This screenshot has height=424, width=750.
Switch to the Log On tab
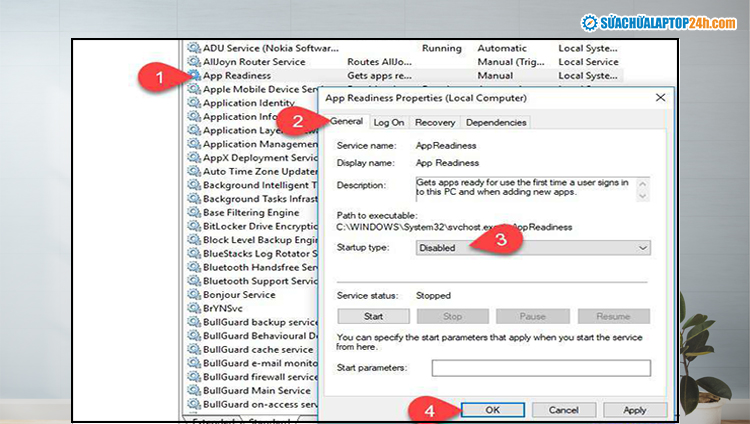[x=389, y=122]
